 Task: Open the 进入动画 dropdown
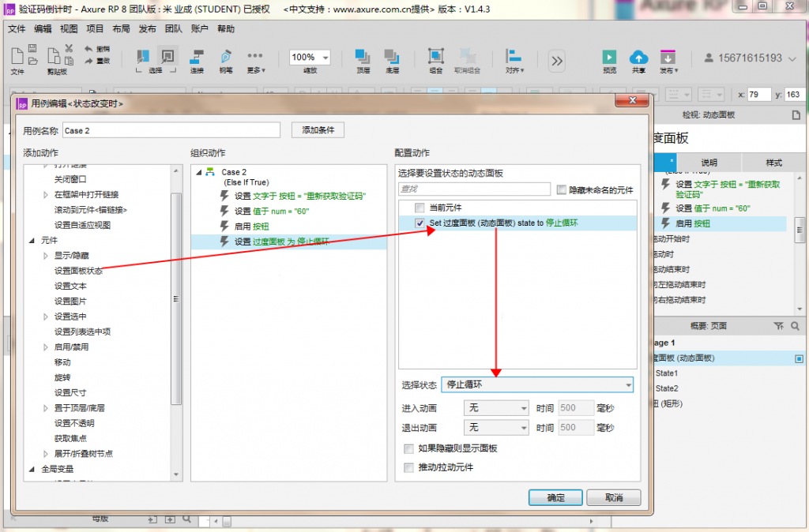497,407
